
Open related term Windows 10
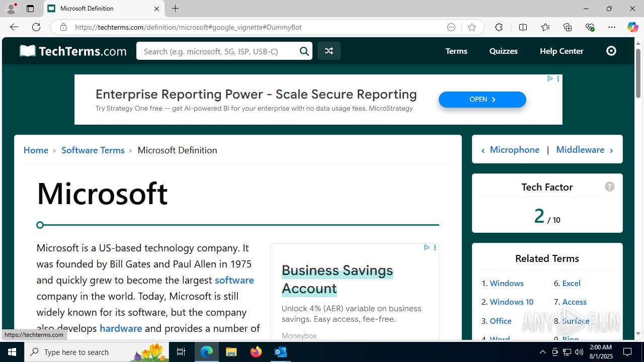click(511, 302)
